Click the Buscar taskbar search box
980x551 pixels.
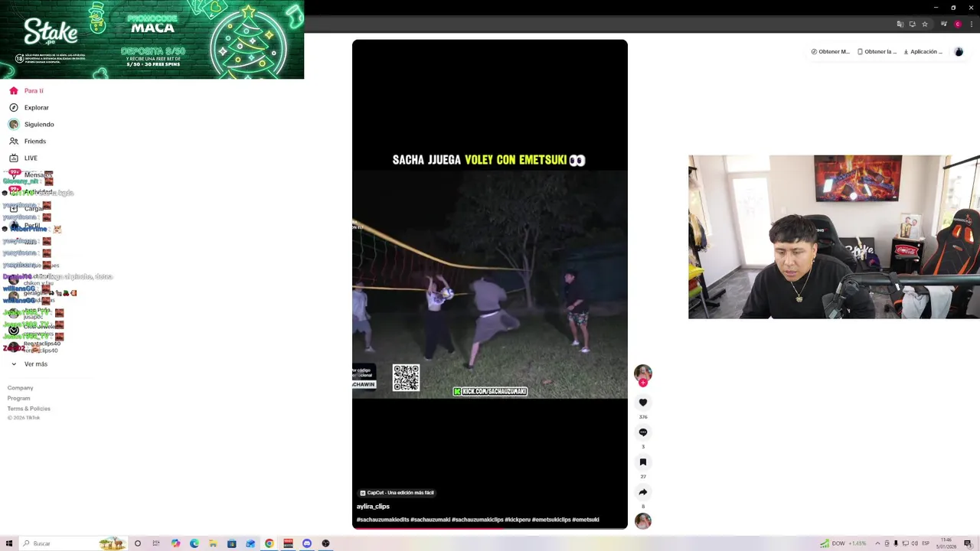tap(73, 543)
